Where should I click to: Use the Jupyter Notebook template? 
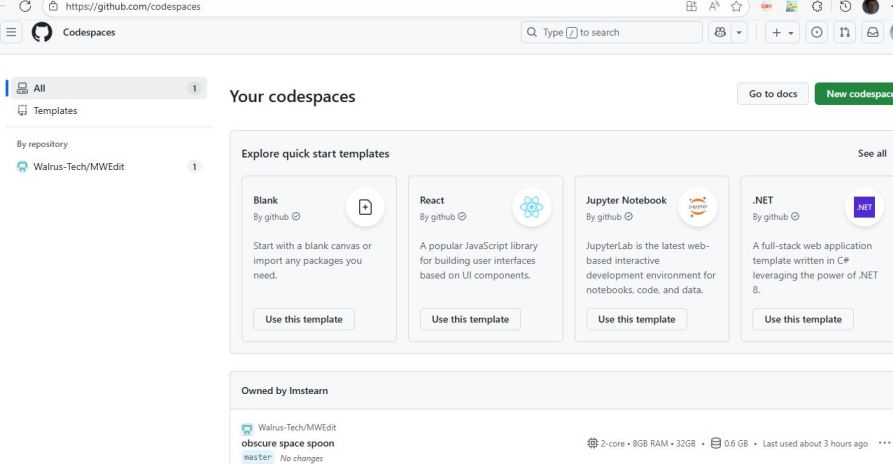tap(636, 319)
